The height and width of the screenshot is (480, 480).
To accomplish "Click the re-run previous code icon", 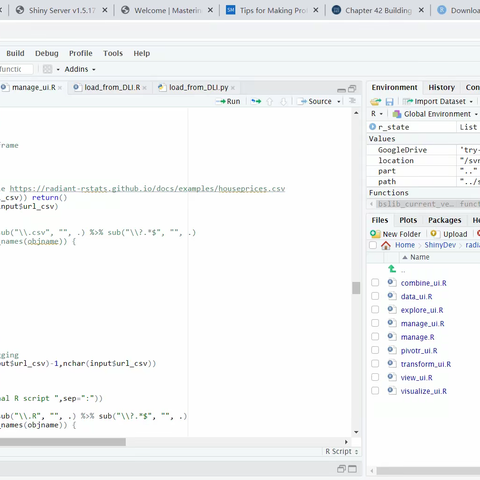I will 256,101.
